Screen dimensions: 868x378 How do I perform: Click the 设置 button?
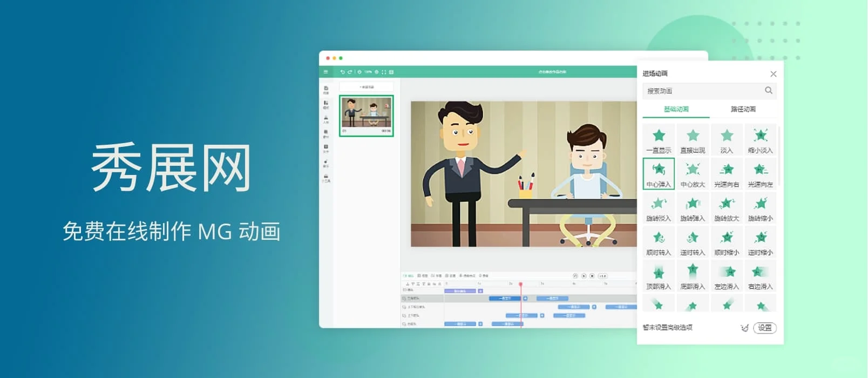[x=765, y=328]
